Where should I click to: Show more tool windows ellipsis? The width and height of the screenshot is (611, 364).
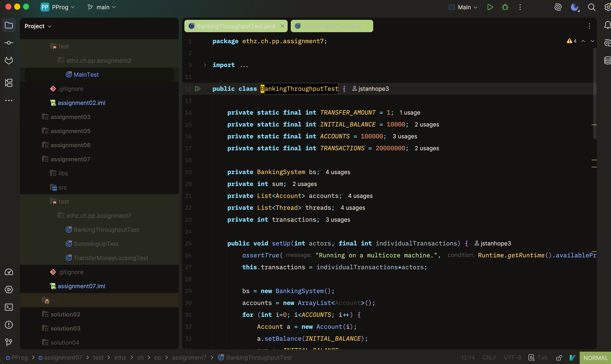[x=9, y=100]
